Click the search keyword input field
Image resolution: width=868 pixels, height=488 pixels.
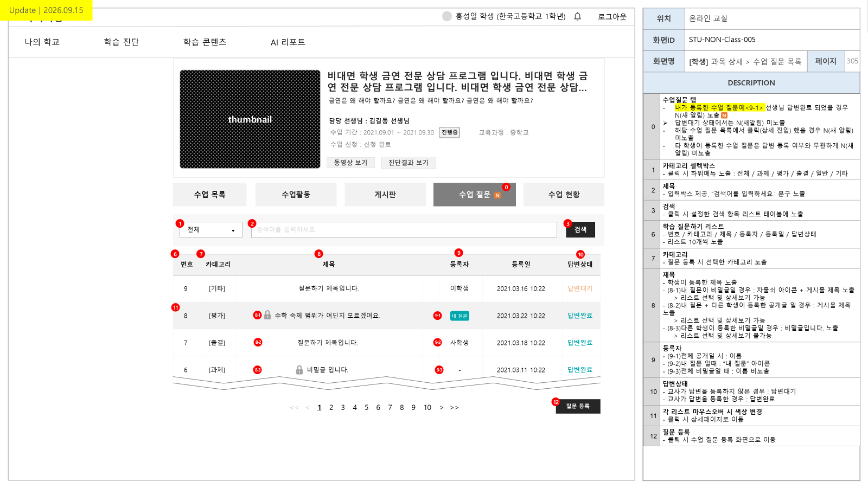pyautogui.click(x=404, y=229)
